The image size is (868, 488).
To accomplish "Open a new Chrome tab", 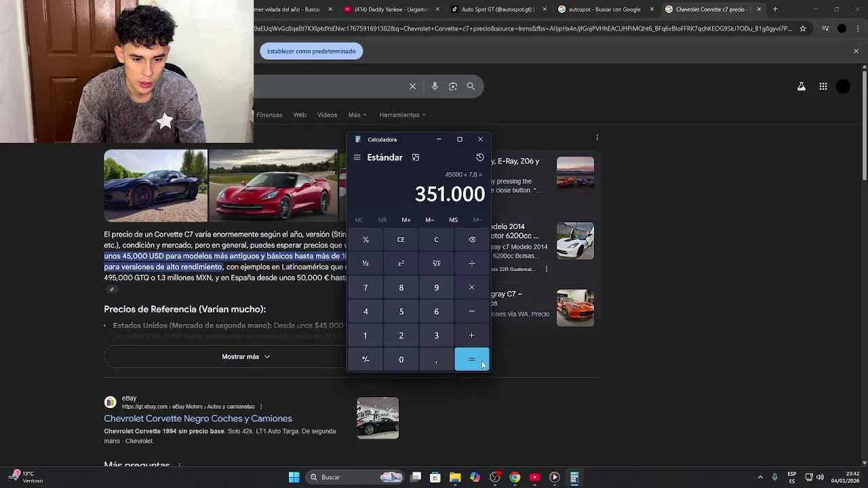I will pyautogui.click(x=775, y=9).
